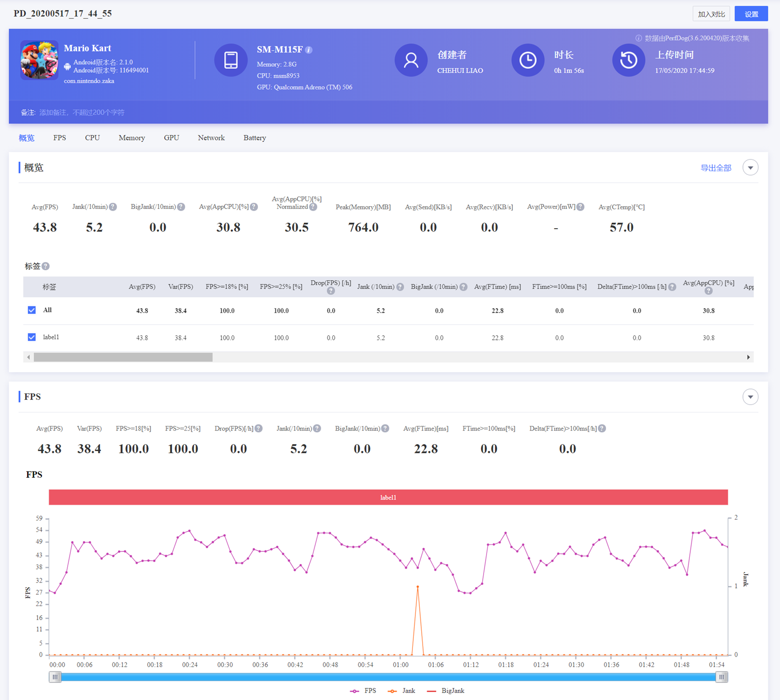Click the left handle of the time range slider
The image size is (780, 700).
(55, 677)
